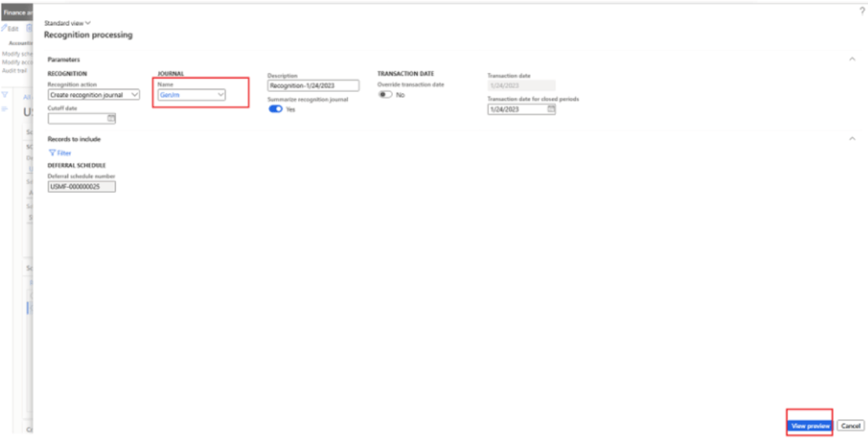
Task: Click the Description text field
Action: click(313, 86)
